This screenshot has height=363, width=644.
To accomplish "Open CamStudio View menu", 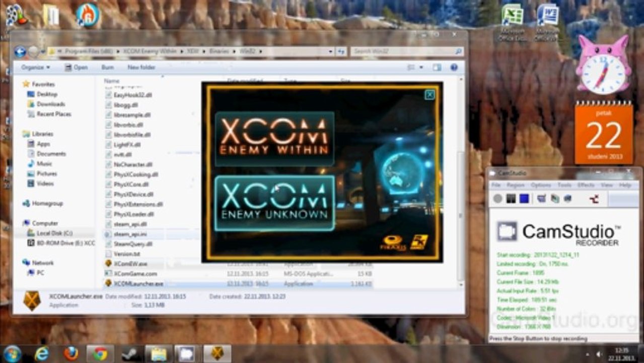I will point(607,185).
